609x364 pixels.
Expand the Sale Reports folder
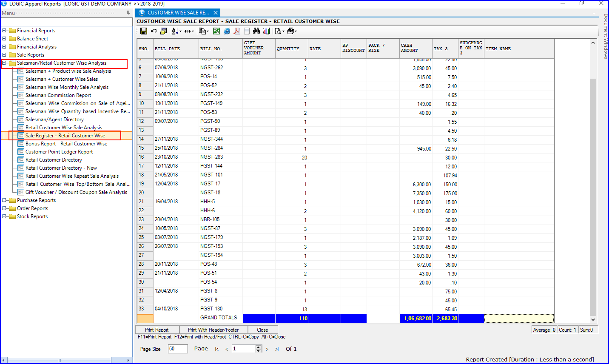pos(4,55)
